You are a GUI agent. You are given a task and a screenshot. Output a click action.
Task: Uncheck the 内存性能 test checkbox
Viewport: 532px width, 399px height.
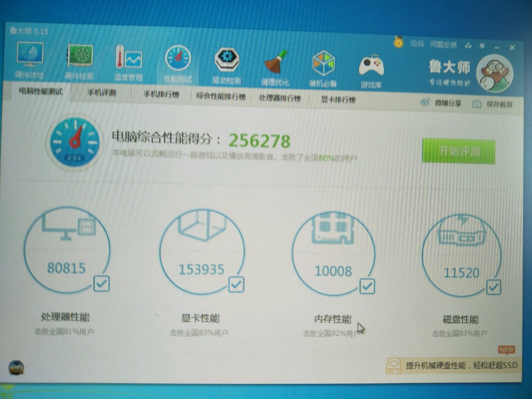[x=367, y=286]
